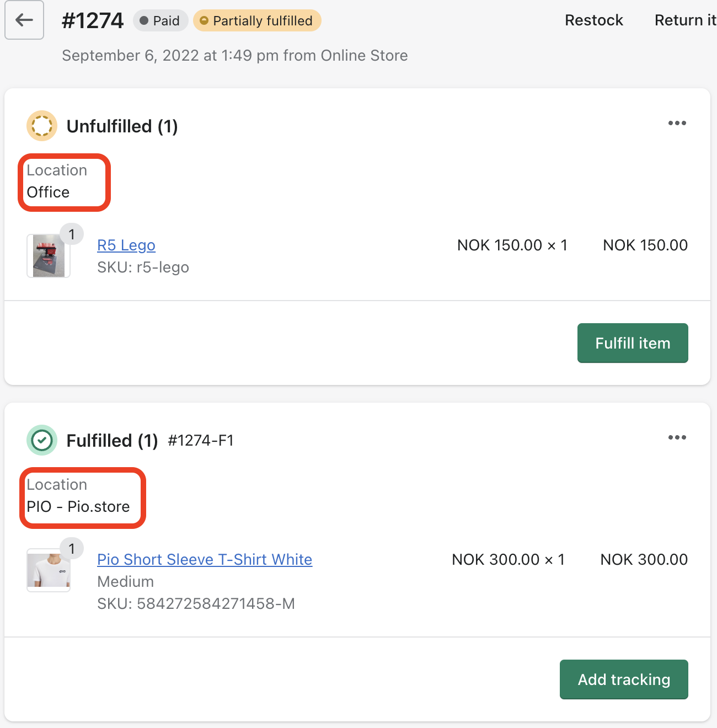Open the Fulfilled card three-dot menu
This screenshot has width=717, height=728.
tap(677, 437)
